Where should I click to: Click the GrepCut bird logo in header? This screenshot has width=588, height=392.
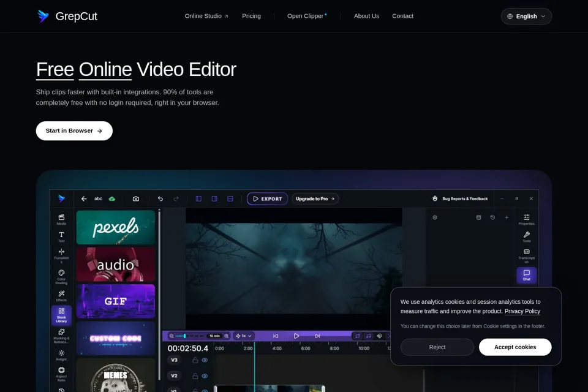pyautogui.click(x=43, y=16)
